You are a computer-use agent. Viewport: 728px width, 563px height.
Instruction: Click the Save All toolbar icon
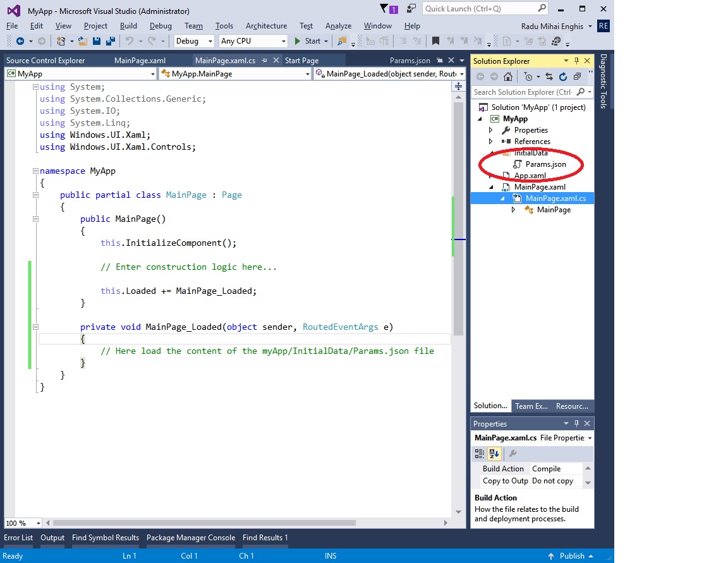pos(111,41)
